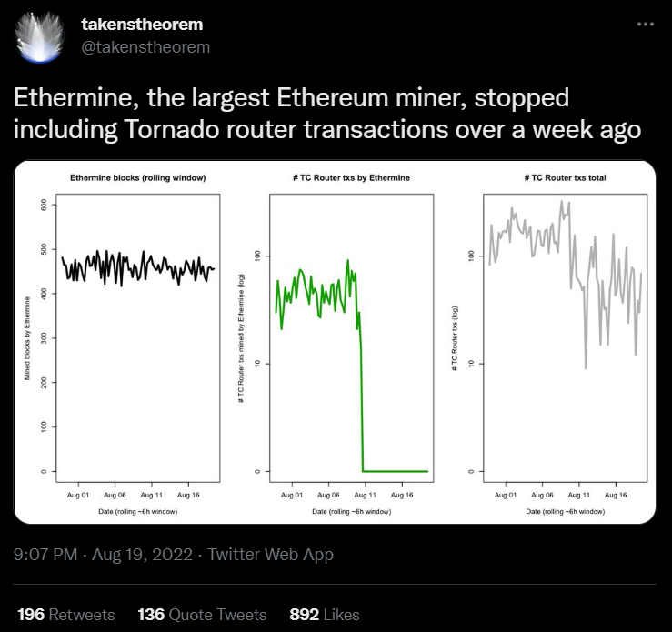Image resolution: width=672 pixels, height=632 pixels.
Task: View the 196 Retweets list
Action: 66,615
